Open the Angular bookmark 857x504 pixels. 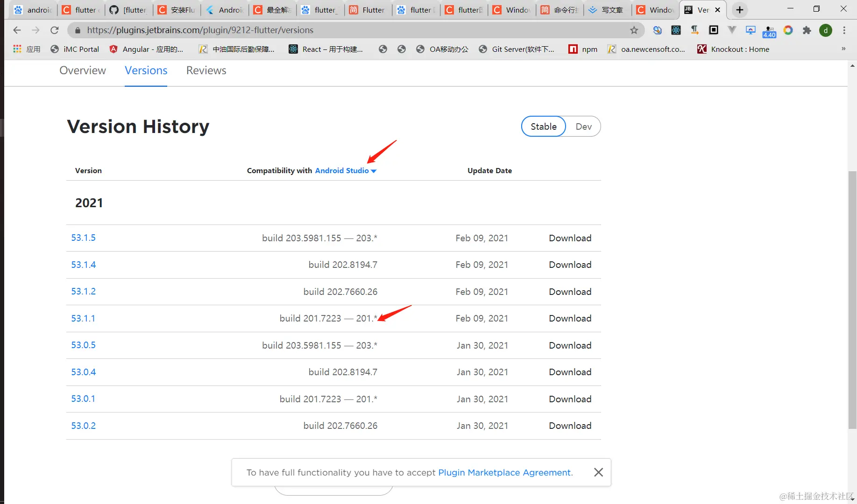[x=146, y=49]
